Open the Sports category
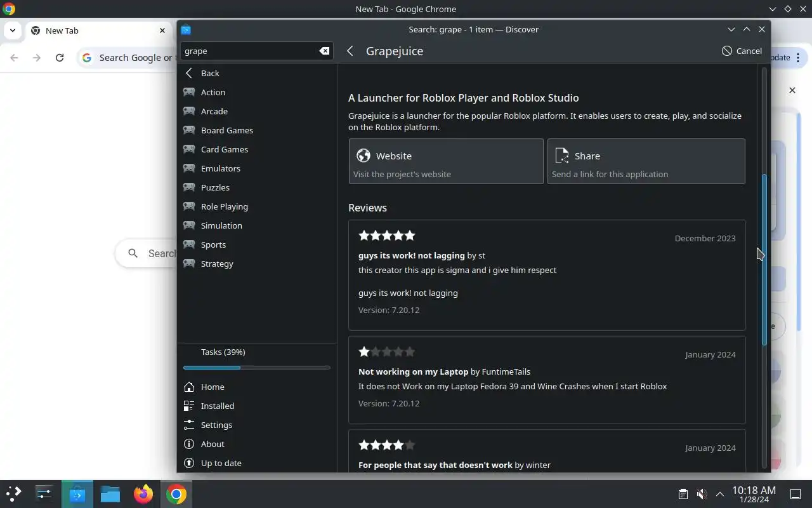Image resolution: width=812 pixels, height=508 pixels. (257, 244)
